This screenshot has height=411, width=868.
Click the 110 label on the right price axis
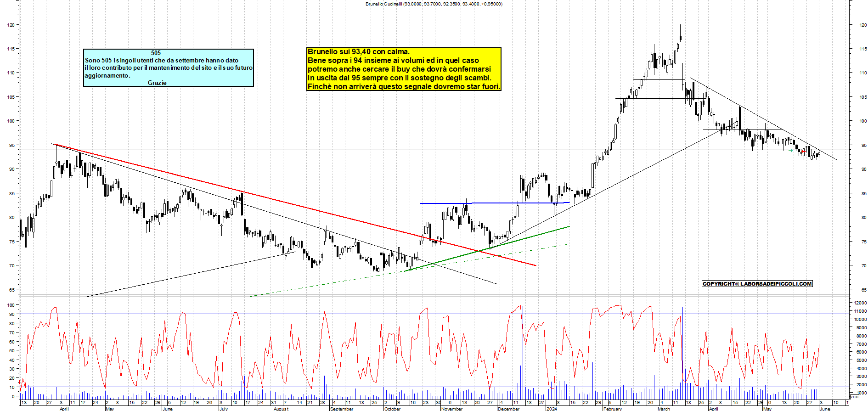(863, 73)
